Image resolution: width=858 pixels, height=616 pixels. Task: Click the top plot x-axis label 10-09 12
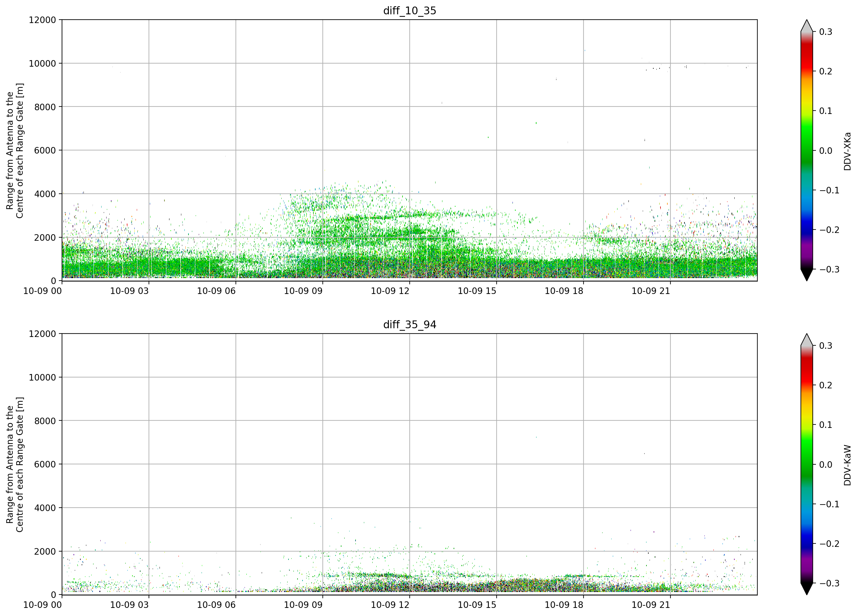point(390,291)
